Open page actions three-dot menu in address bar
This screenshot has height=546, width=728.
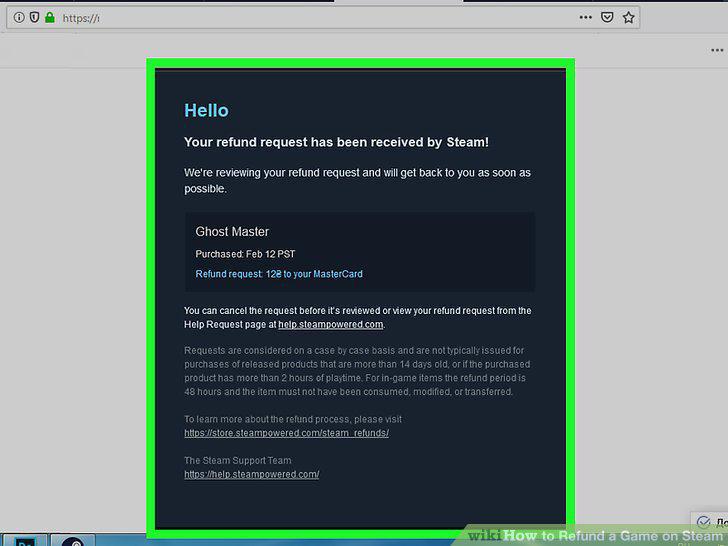(585, 18)
